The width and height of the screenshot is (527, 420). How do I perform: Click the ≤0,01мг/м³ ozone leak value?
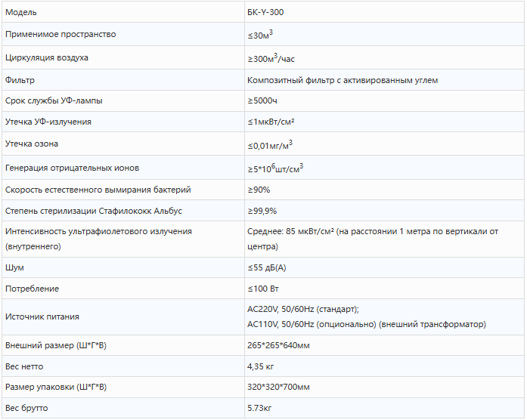pyautogui.click(x=270, y=145)
